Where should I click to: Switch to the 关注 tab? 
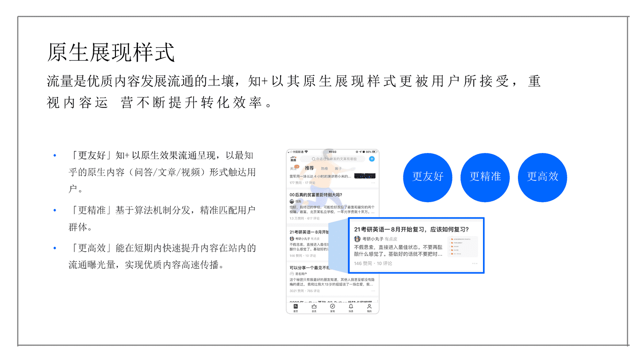pos(293,169)
